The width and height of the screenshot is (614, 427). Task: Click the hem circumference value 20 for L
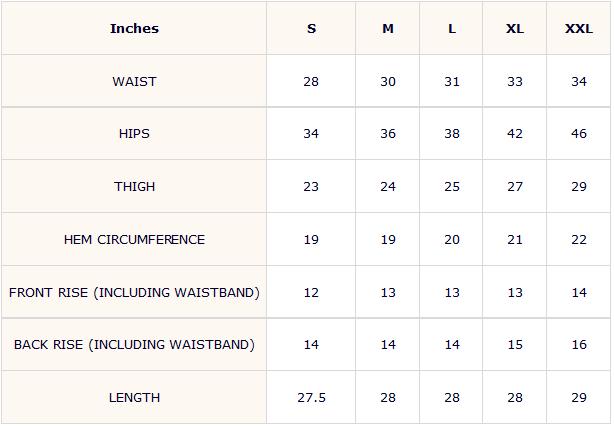[x=452, y=239]
